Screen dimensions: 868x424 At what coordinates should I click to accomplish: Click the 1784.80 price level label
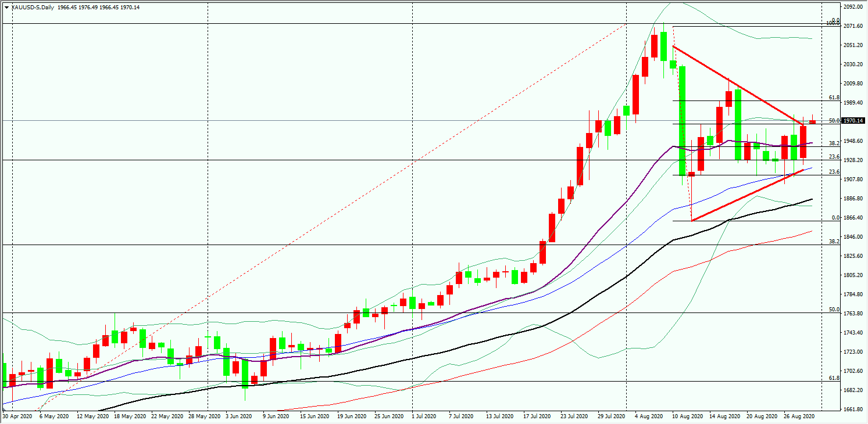tap(853, 294)
